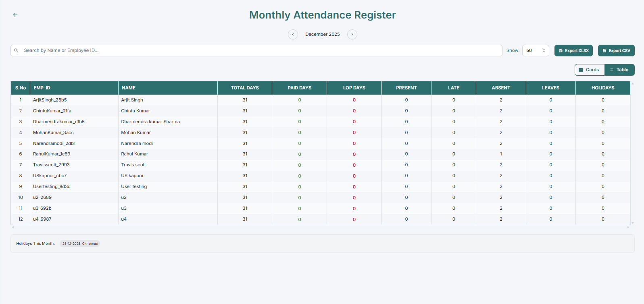This screenshot has width=644, height=304.
Task: Click the search magnifier icon
Action: pos(17,51)
